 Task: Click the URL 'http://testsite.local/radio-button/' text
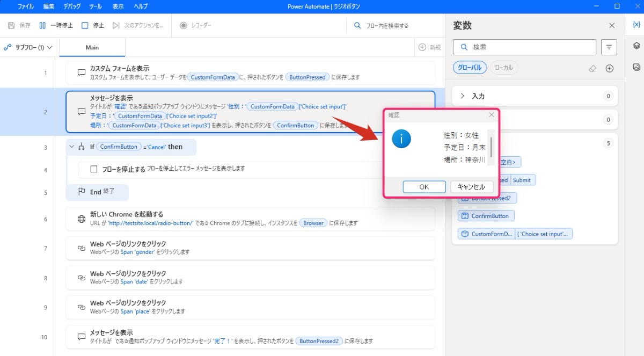150,223
